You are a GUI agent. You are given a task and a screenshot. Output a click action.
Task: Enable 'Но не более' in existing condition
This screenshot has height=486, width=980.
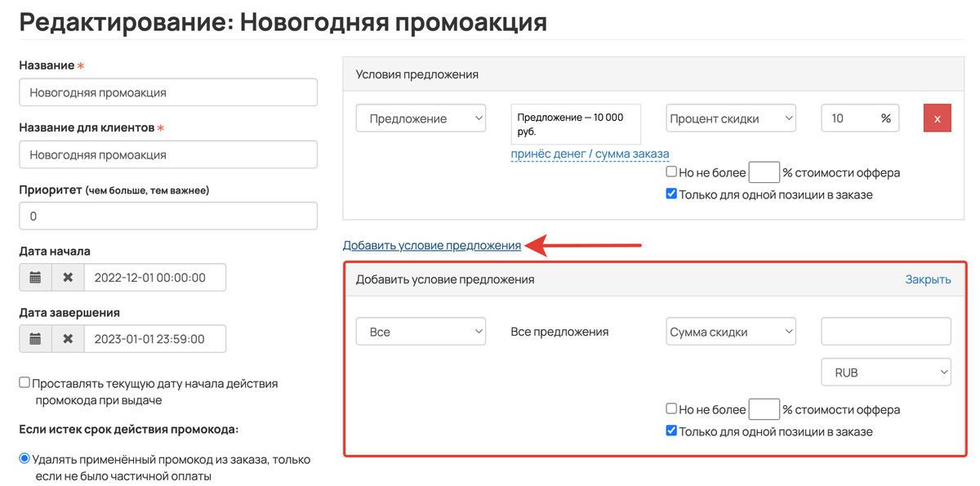671,172
